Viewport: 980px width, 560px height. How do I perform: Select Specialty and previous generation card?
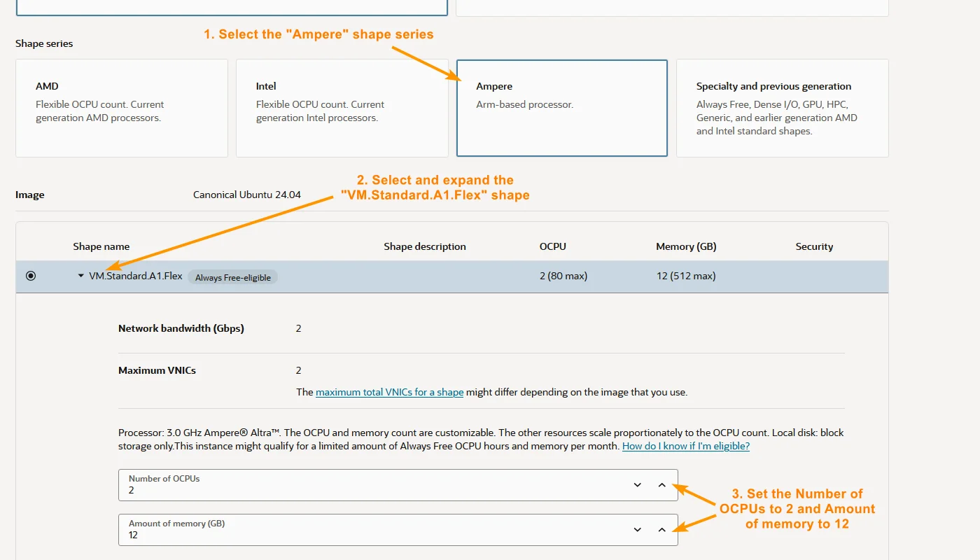click(783, 108)
